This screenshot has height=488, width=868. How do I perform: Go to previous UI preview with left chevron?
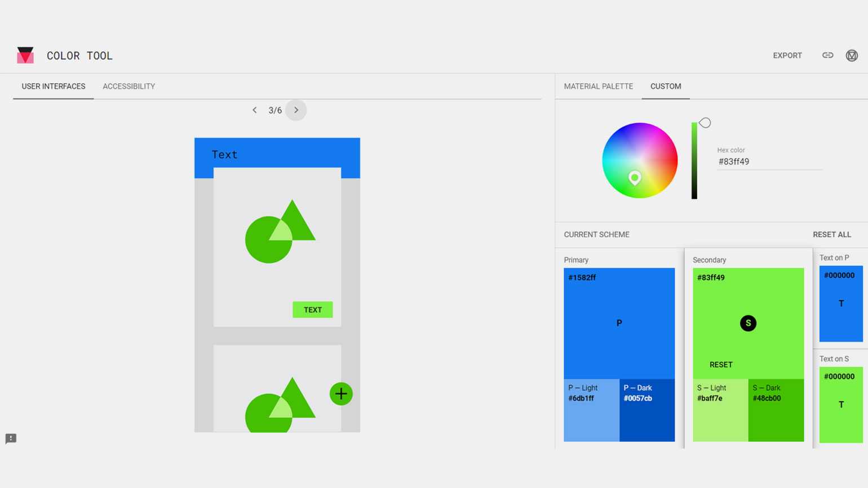[x=255, y=110]
